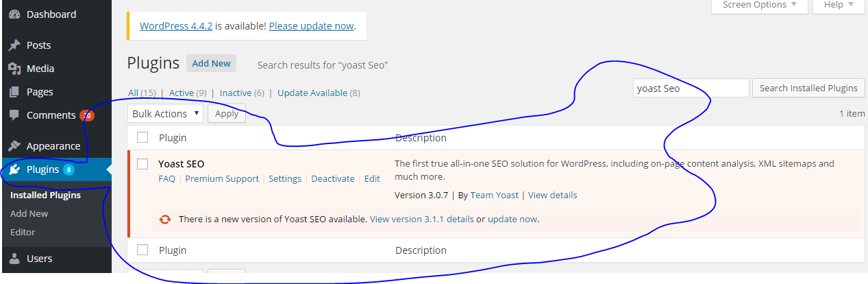
Task: Click the Comments speech bubble icon
Action: click(x=14, y=115)
